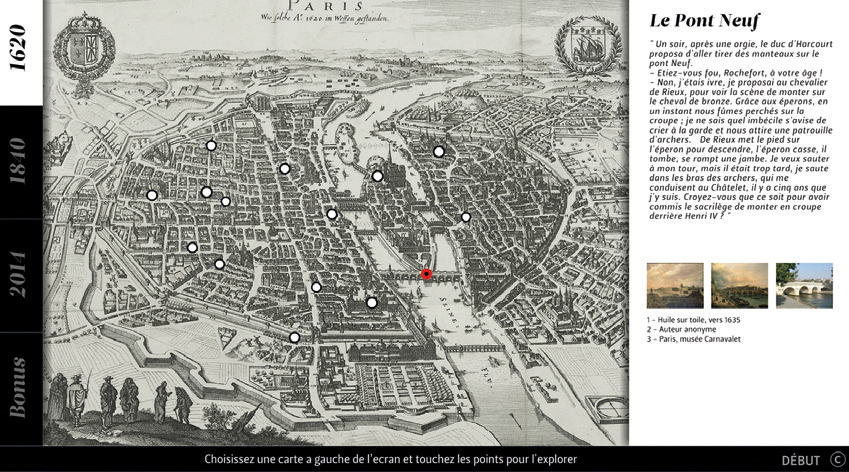Tap the white point just below-left of the red marker
The image size is (849, 472).
[x=371, y=303]
